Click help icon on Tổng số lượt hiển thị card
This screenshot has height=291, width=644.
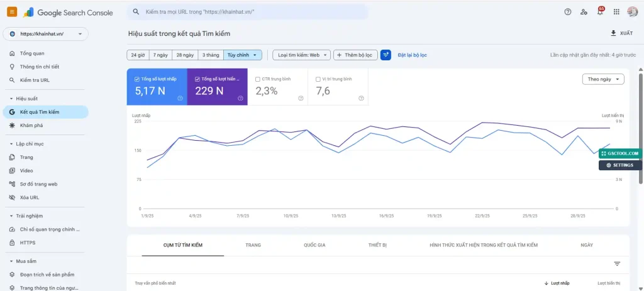[x=240, y=98]
